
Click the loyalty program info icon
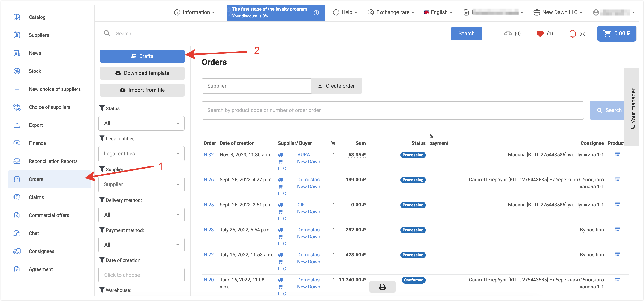[316, 13]
